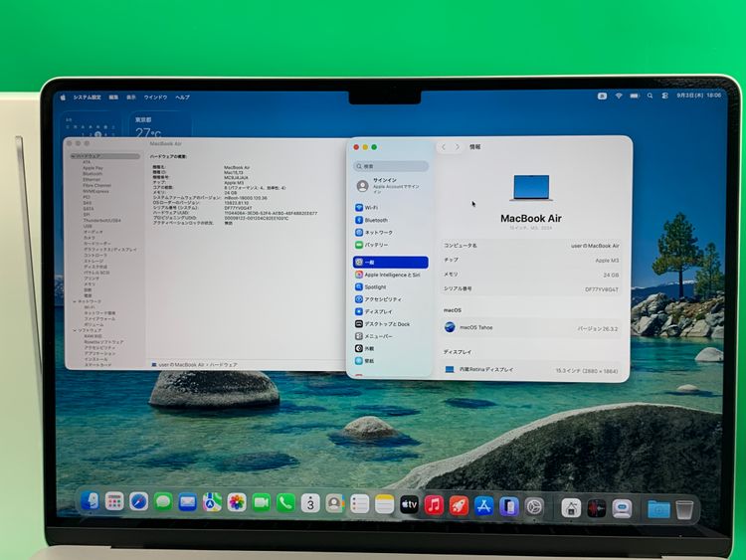This screenshot has width=746, height=560.
Task: Click System Settings gear icon in Dock
Action: pyautogui.click(x=534, y=507)
